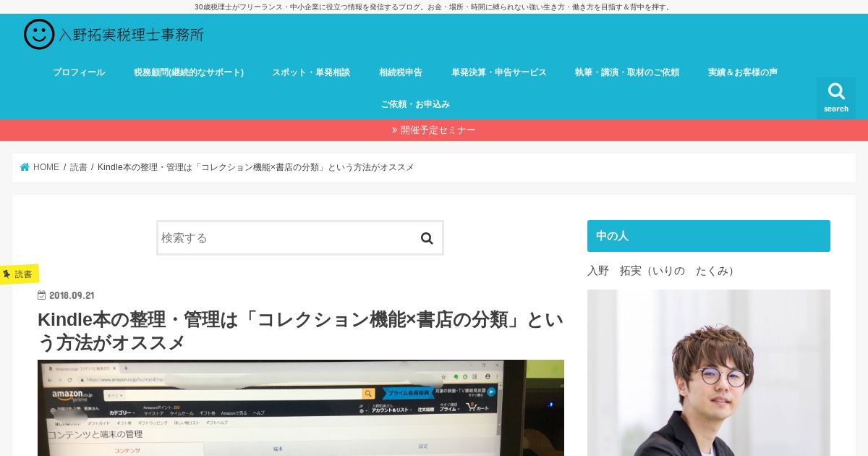Image resolution: width=868 pixels, height=456 pixels.
Task: Open 実績＆お客様の声 menu item
Action: point(743,72)
